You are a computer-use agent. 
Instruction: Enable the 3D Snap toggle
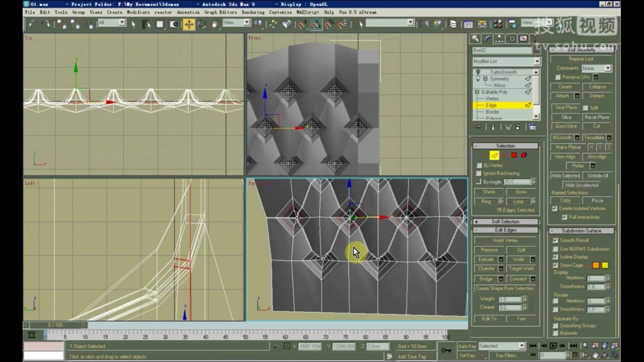click(302, 24)
